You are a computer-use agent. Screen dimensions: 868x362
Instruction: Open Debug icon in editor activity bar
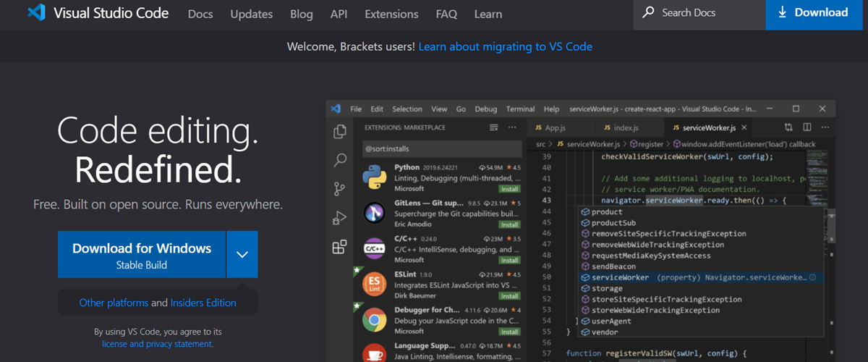tap(339, 218)
